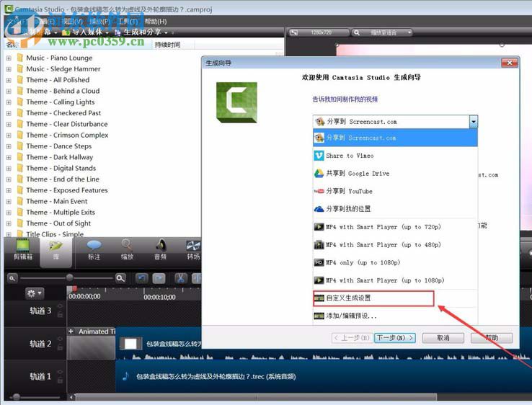Select 分享到我的位置 option
This screenshot has height=405, width=532.
point(395,209)
